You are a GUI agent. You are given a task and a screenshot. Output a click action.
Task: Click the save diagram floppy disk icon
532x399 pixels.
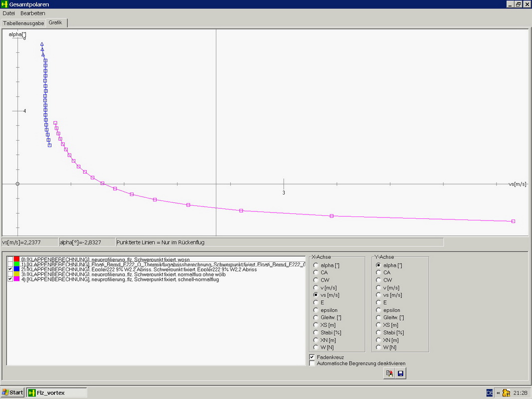point(401,373)
